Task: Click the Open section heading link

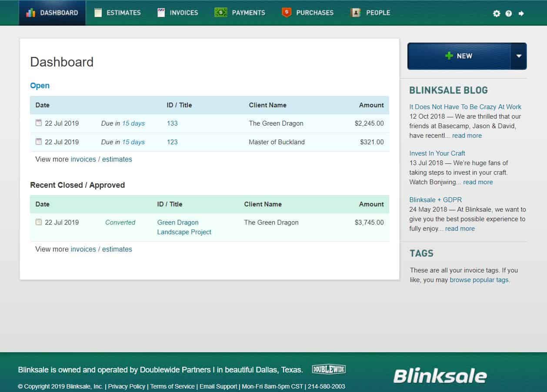Action: [x=40, y=86]
